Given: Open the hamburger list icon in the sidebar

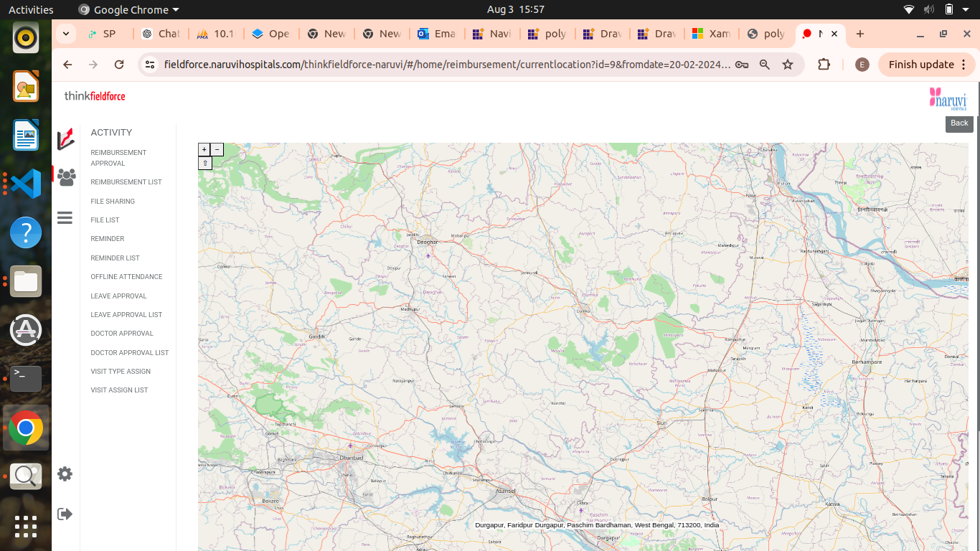Looking at the screenshot, I should (x=65, y=217).
